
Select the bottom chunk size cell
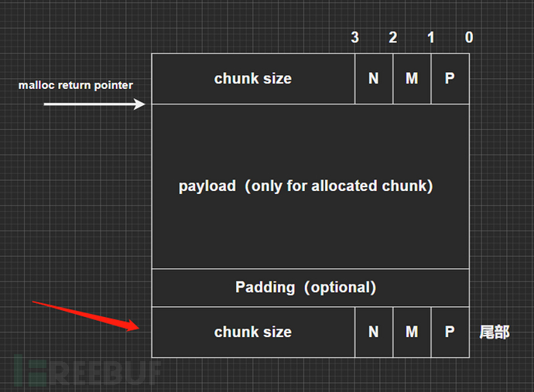tap(253, 332)
